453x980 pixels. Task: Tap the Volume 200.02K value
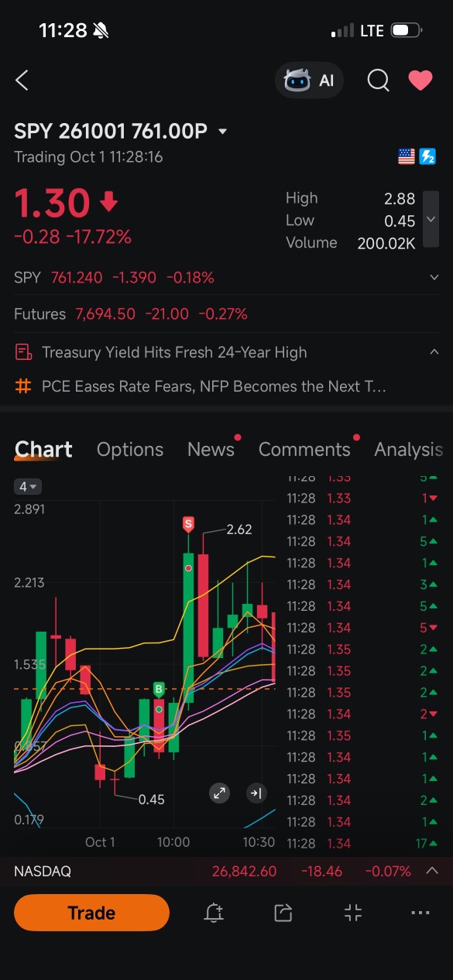[386, 243]
